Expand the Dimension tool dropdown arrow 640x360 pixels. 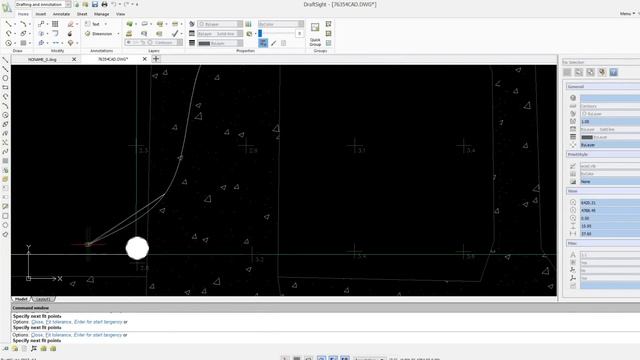pos(118,33)
